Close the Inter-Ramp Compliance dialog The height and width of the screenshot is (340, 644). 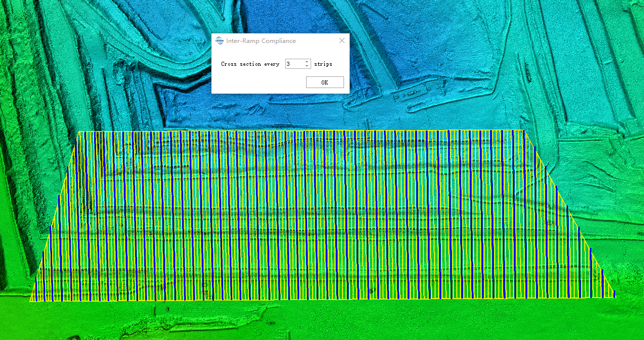tap(342, 40)
